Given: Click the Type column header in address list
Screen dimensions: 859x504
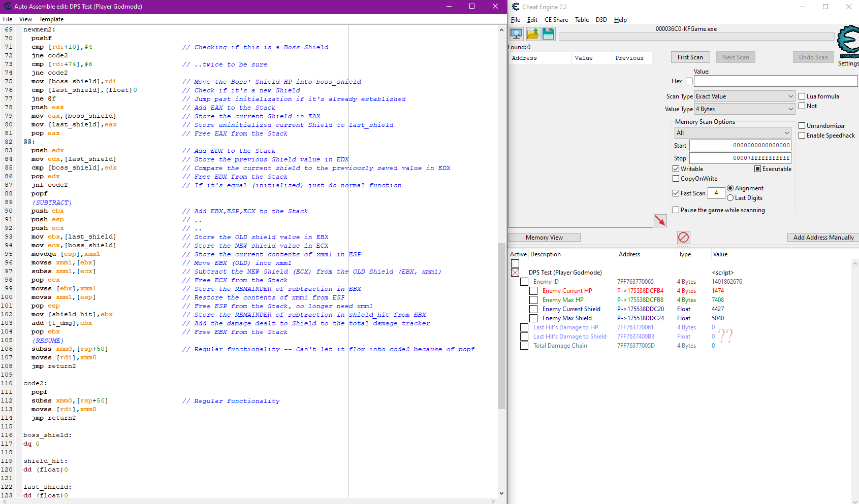Looking at the screenshot, I should pos(684,254).
